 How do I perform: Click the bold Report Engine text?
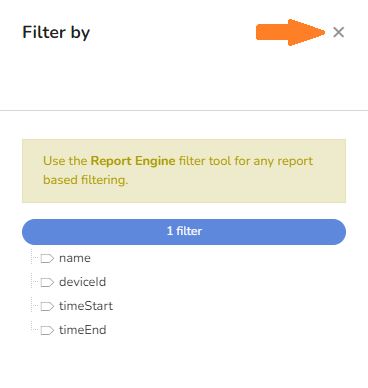click(x=133, y=161)
